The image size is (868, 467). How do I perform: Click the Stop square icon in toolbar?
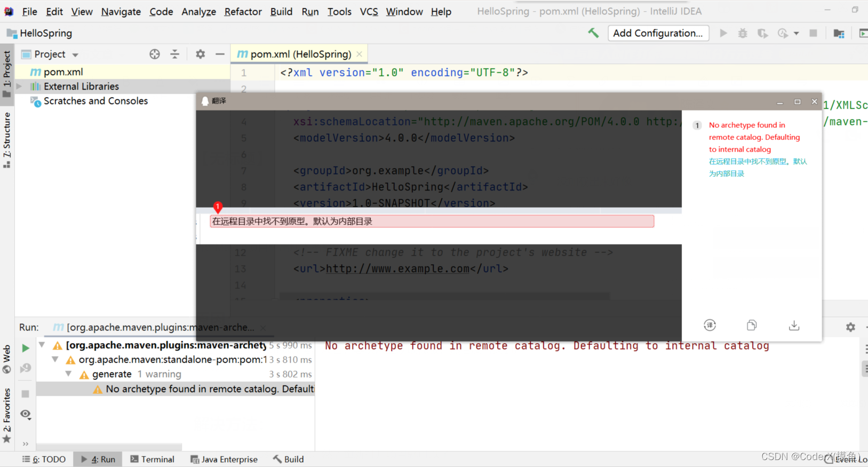click(x=814, y=33)
